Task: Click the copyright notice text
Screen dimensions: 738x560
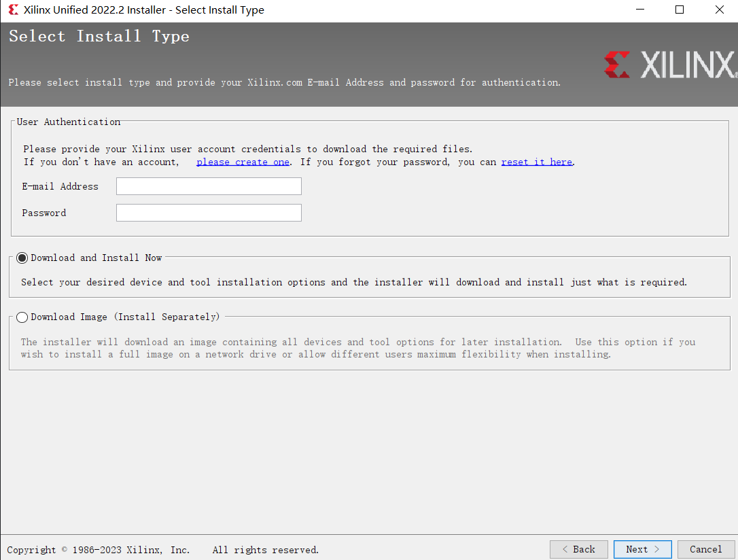Action: (x=99, y=550)
